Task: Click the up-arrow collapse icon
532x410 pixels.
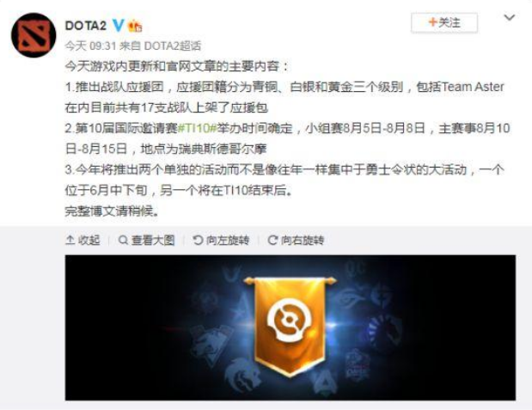Action: 70,241
